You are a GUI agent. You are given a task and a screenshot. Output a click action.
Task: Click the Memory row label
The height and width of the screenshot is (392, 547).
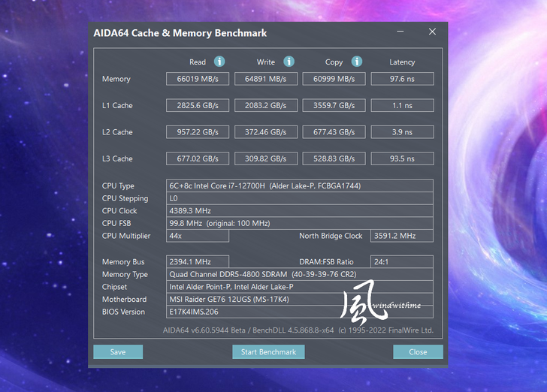click(116, 79)
